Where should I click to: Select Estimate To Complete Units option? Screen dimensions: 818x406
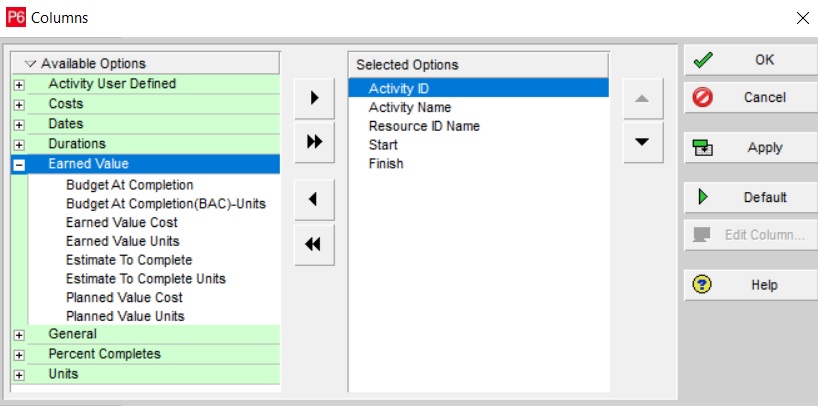point(146,279)
